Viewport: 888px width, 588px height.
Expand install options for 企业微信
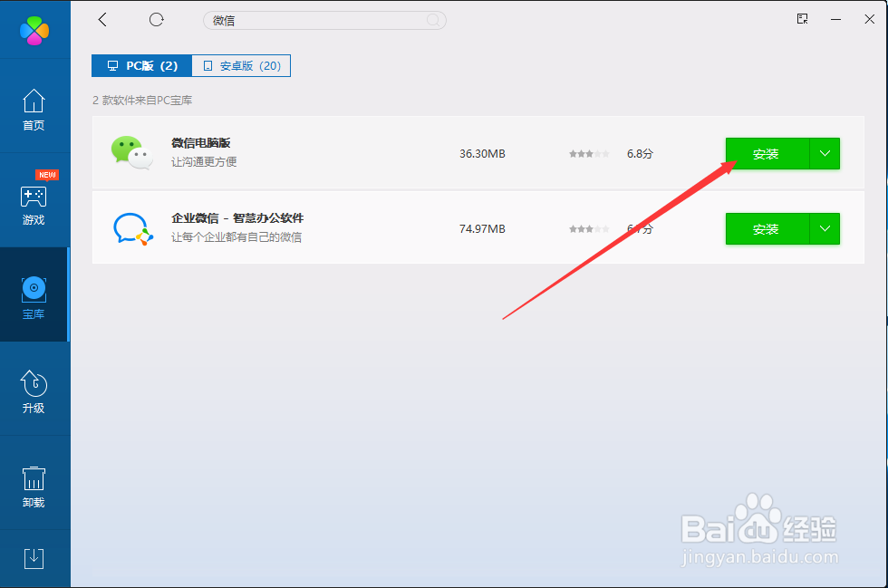point(825,229)
